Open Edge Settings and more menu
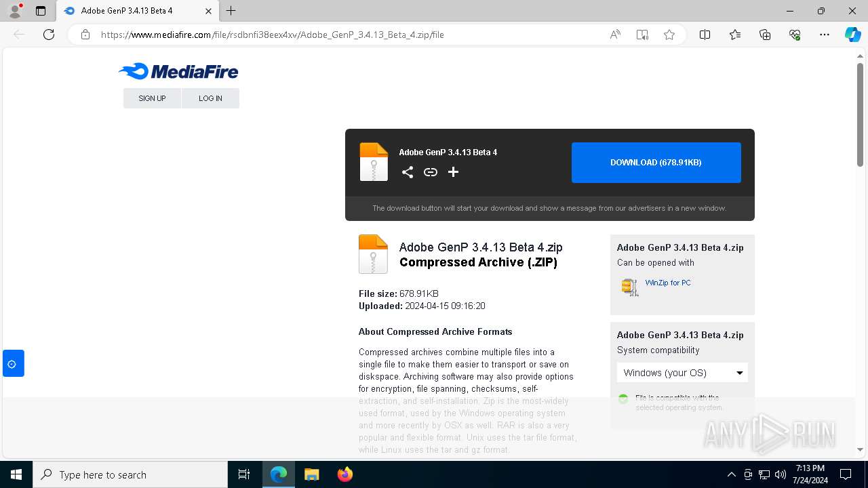868x488 pixels. 825,35
